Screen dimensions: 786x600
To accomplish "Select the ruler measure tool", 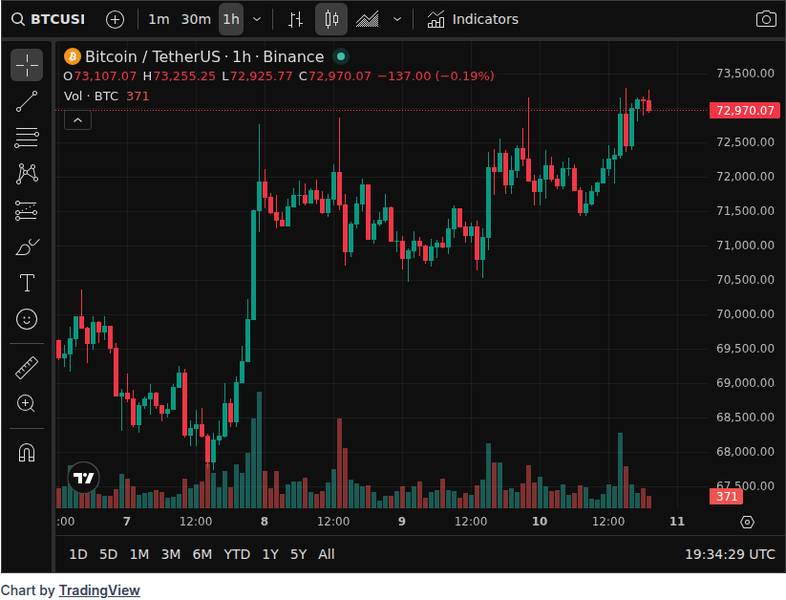I will [27, 368].
